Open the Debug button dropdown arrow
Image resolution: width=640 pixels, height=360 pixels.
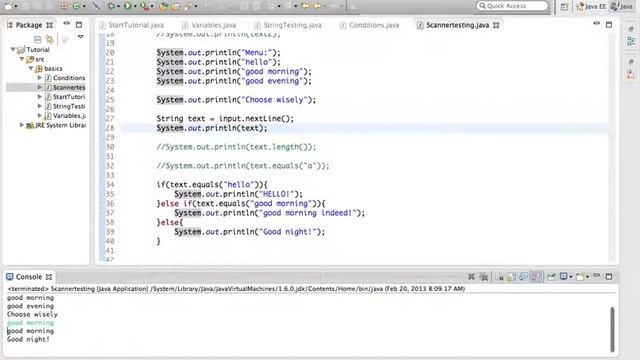[119, 7]
